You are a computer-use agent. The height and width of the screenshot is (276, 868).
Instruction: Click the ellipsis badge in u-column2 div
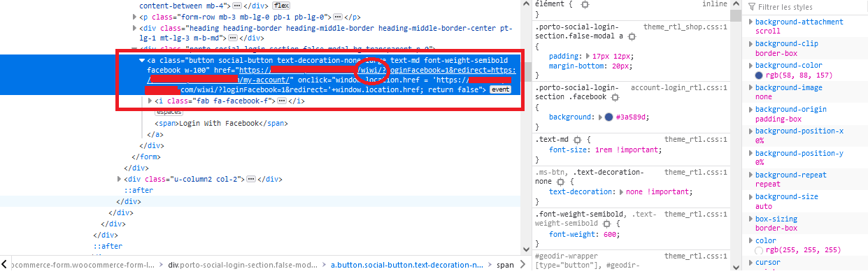pos(251,179)
